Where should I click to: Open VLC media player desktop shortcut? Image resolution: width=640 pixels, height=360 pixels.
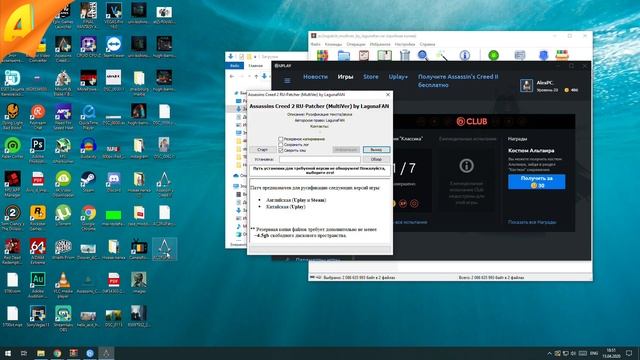[63, 284]
